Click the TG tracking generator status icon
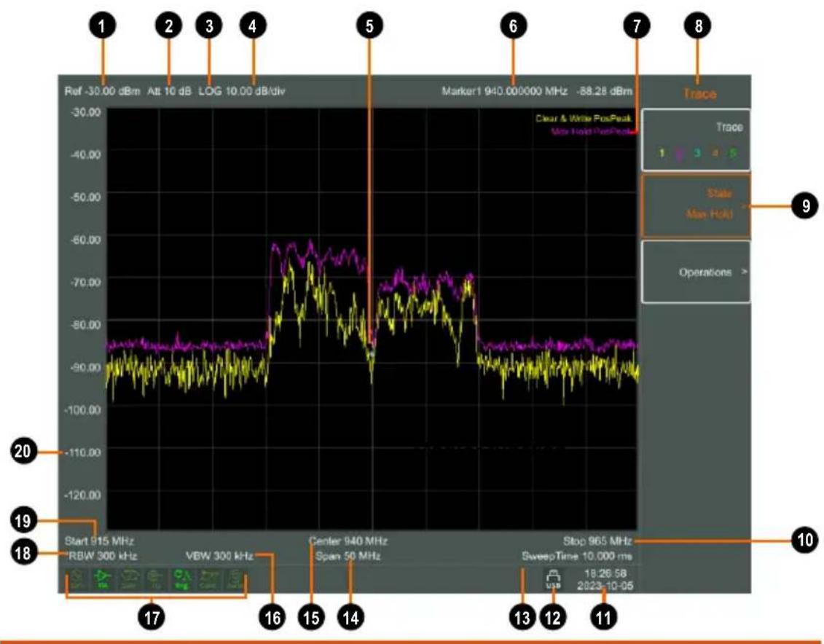Image resolution: width=824 pixels, height=644 pixels. click(x=156, y=579)
